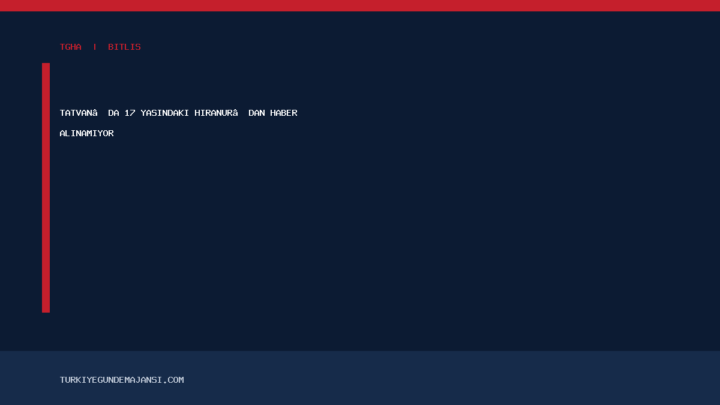Open the turkiyegundemajansi.com website link
The width and height of the screenshot is (720, 405).
click(122, 380)
